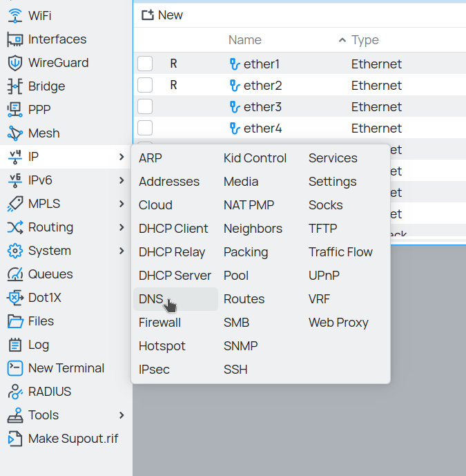Click the New button
This screenshot has width=466, height=476.
tap(162, 15)
